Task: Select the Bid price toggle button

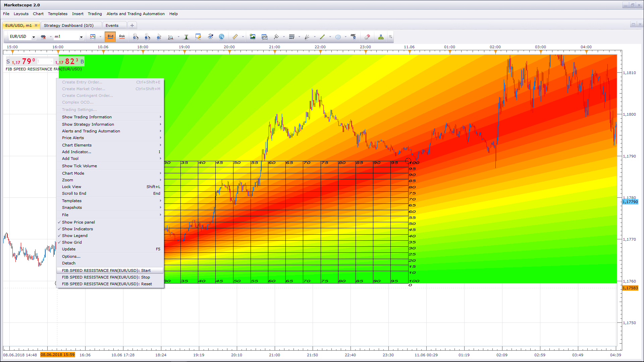Action: (110, 37)
